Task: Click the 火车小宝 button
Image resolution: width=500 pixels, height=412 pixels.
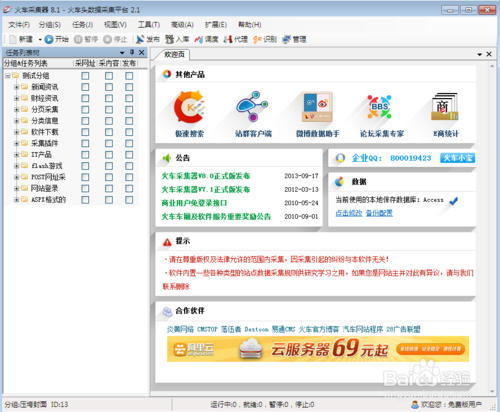Action: (458, 158)
